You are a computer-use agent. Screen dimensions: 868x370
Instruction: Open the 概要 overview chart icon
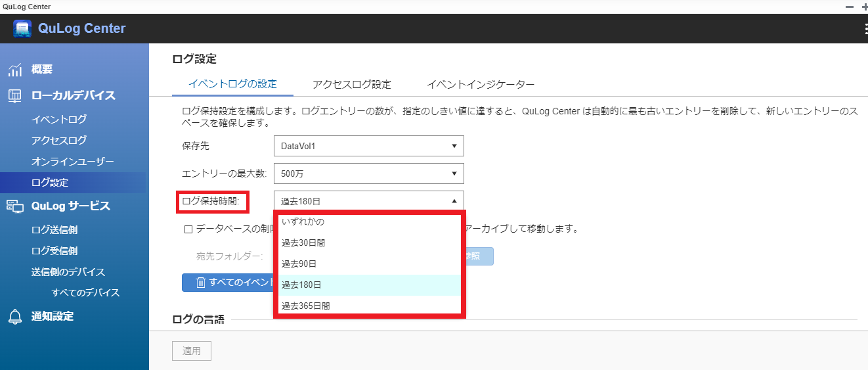(15, 70)
